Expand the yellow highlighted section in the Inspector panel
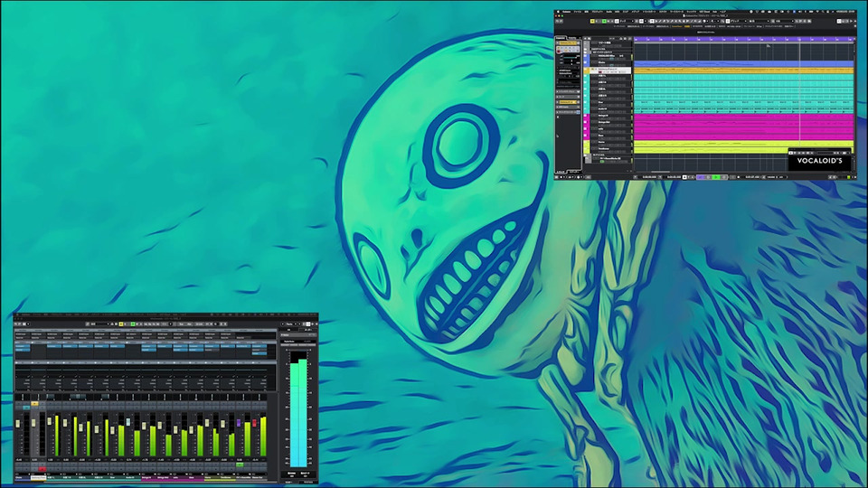Image resolution: width=868 pixels, height=488 pixels. [x=568, y=102]
